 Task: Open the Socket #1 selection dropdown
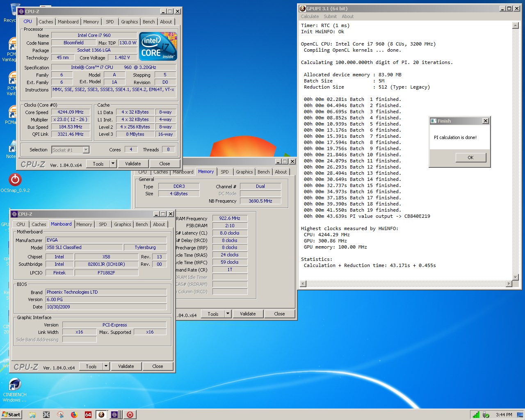coord(86,150)
